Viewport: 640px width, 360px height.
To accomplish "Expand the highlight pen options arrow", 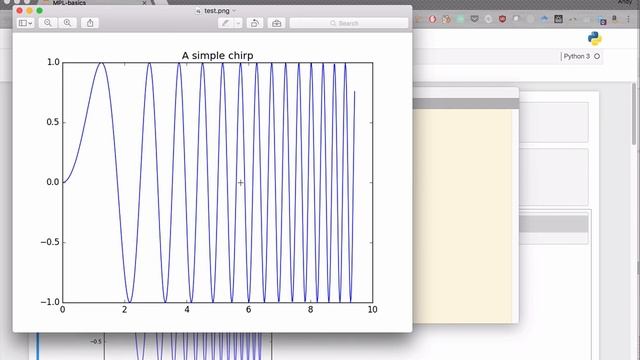I will (x=238, y=23).
